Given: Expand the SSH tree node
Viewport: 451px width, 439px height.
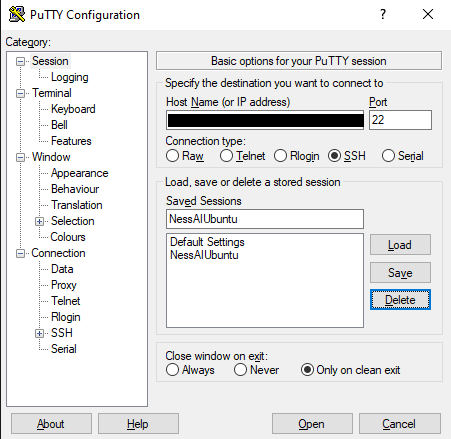Looking at the screenshot, I should pyautogui.click(x=40, y=333).
